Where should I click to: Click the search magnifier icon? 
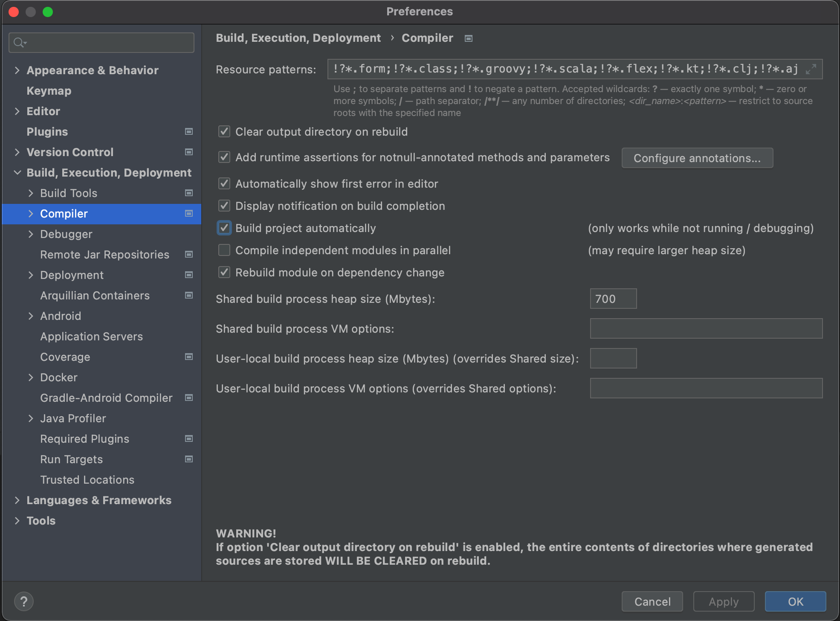pyautogui.click(x=19, y=43)
